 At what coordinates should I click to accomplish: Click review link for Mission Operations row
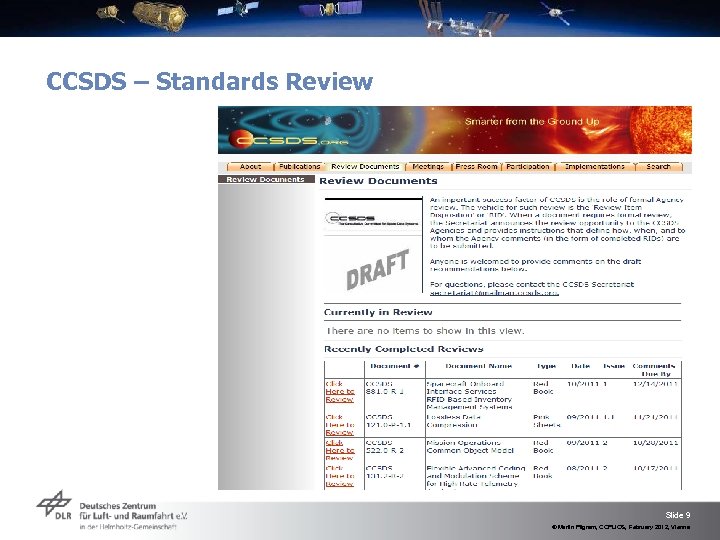pyautogui.click(x=340, y=450)
